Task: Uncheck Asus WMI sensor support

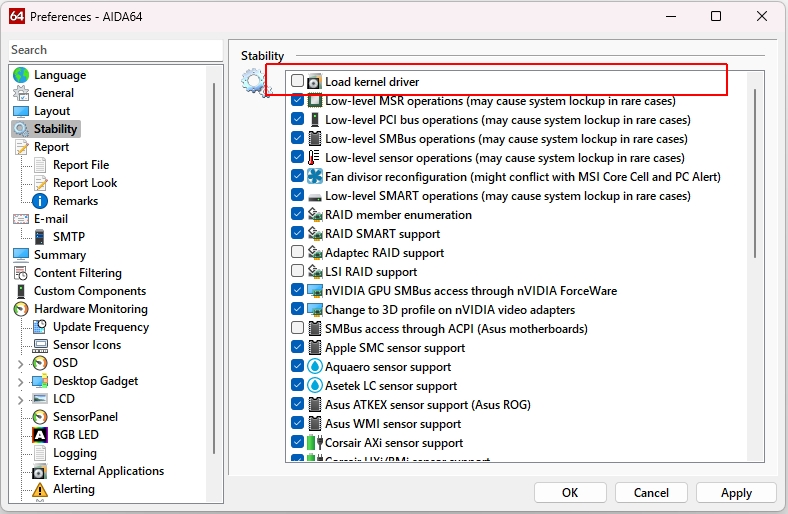Action: [x=298, y=423]
